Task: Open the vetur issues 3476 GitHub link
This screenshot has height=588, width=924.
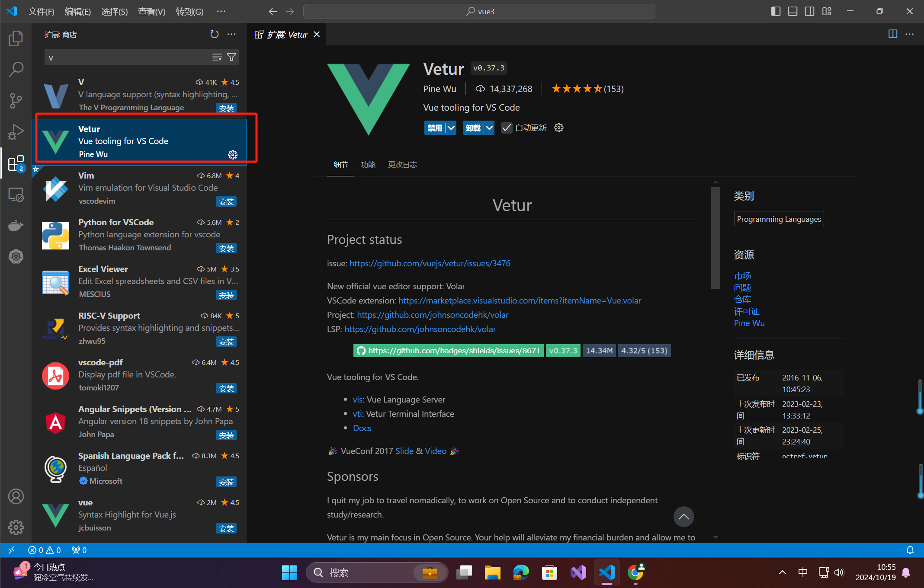Action: [x=430, y=263]
